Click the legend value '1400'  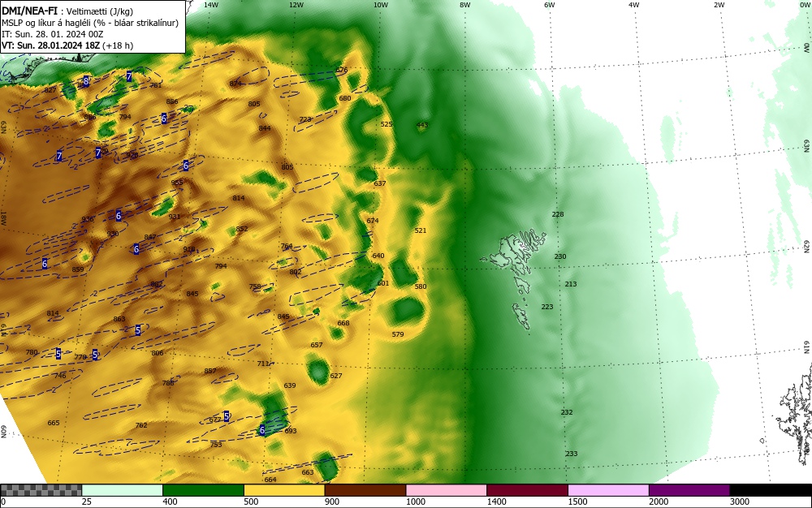click(x=496, y=502)
